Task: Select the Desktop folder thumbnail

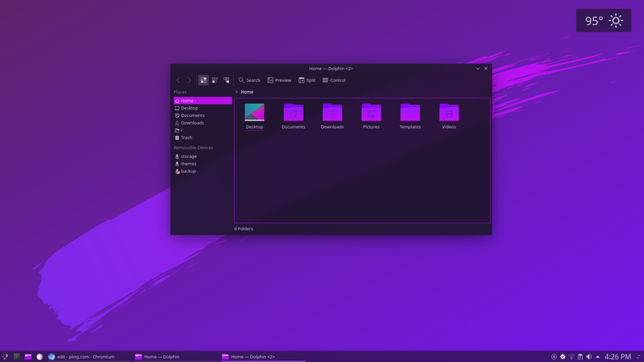Action: tap(254, 112)
